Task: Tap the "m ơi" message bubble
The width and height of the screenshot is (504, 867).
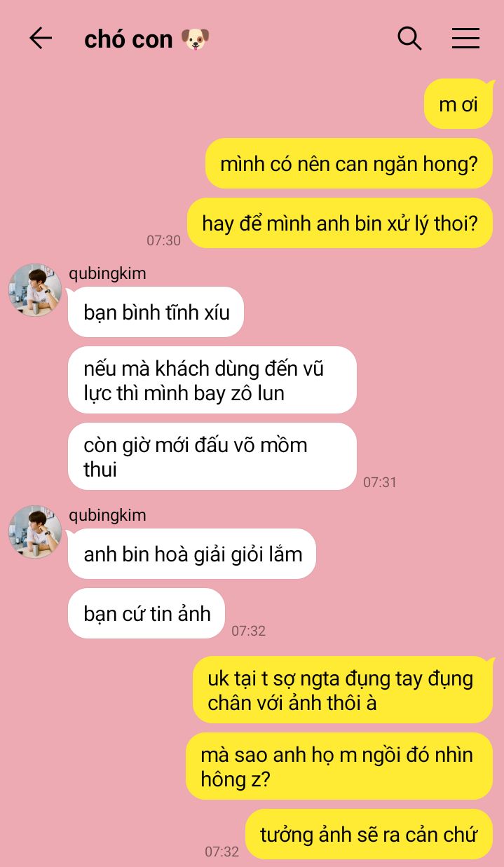Action: (x=458, y=104)
